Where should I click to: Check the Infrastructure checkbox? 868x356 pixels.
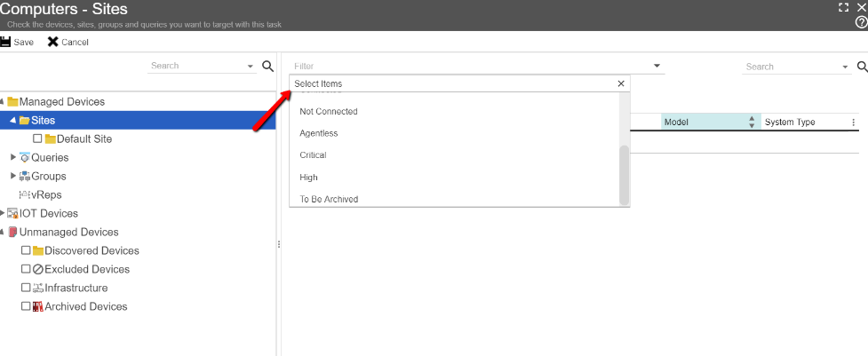point(26,288)
